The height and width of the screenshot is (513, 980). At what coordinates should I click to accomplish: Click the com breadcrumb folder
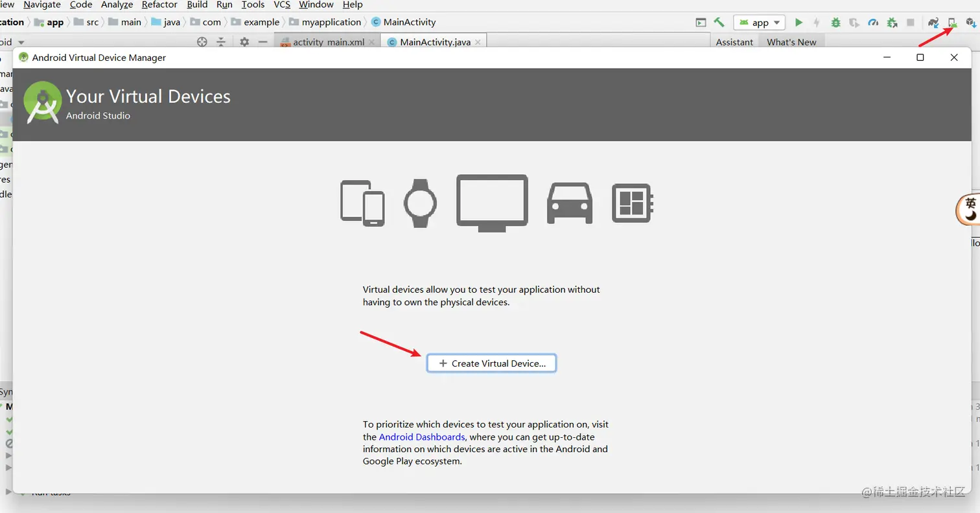(205, 22)
